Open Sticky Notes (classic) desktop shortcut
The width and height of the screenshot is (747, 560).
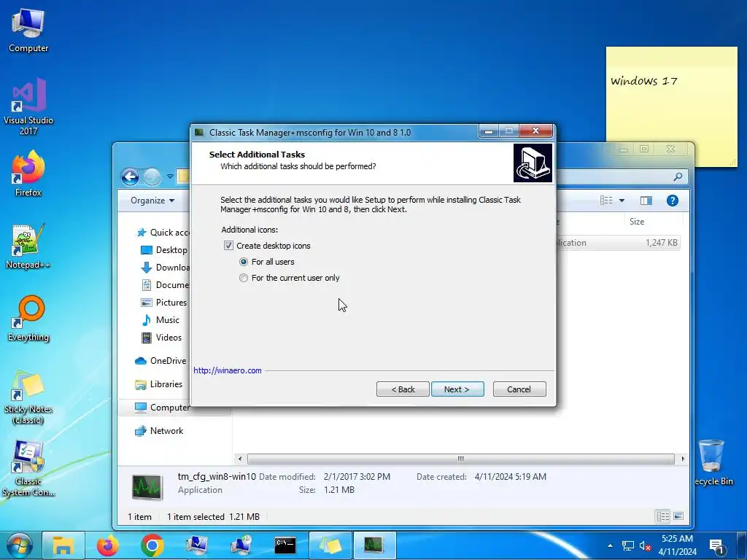(x=28, y=397)
